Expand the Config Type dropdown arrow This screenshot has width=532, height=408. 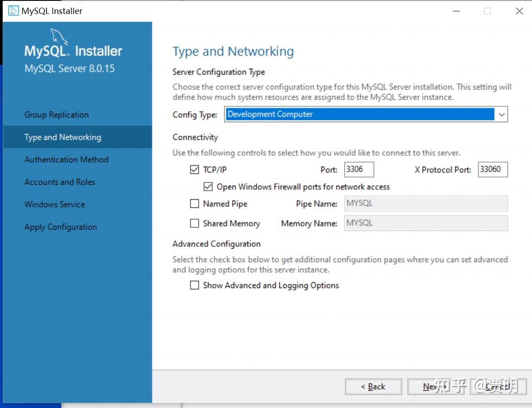(501, 115)
